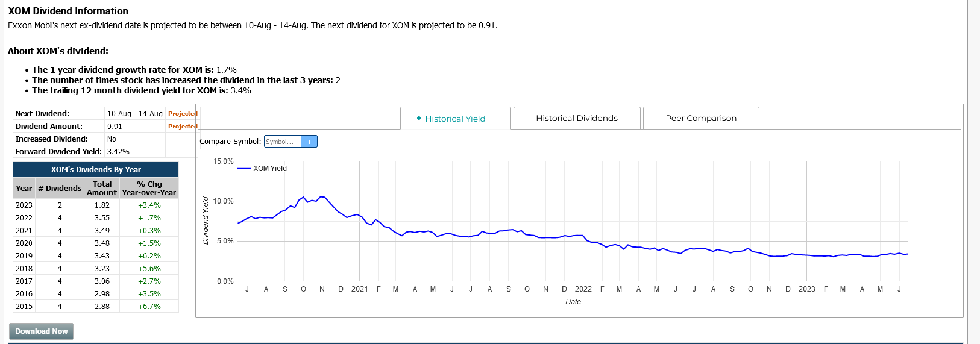Click the Dividend Yield axis title

click(x=206, y=220)
